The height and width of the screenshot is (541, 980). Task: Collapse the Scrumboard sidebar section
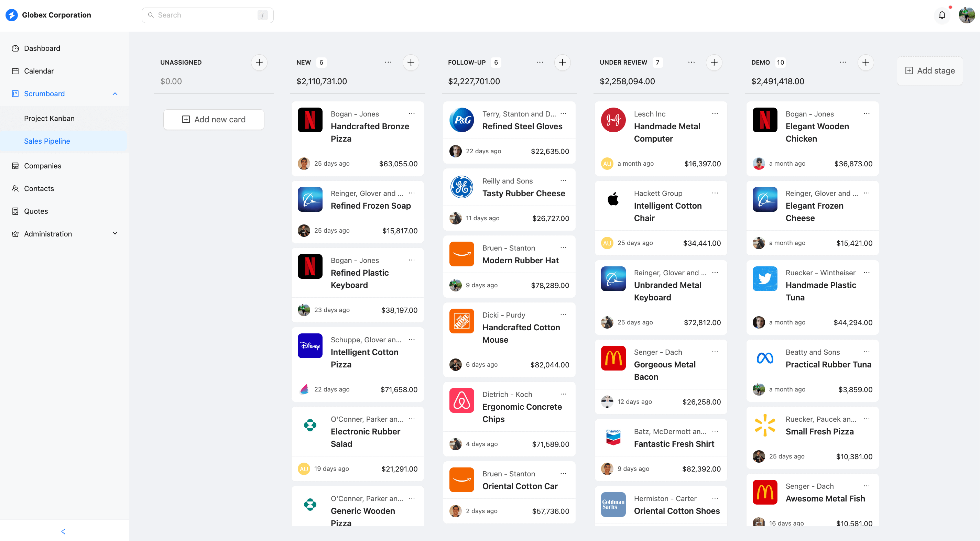click(x=115, y=93)
